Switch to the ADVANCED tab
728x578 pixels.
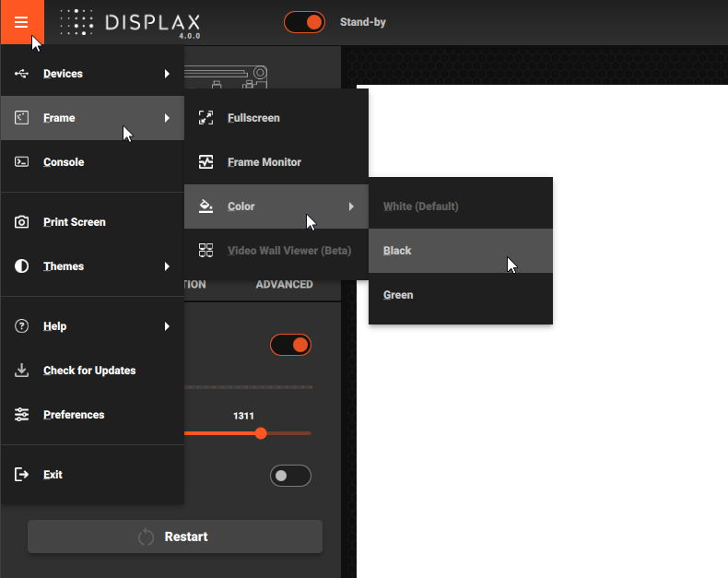click(284, 284)
